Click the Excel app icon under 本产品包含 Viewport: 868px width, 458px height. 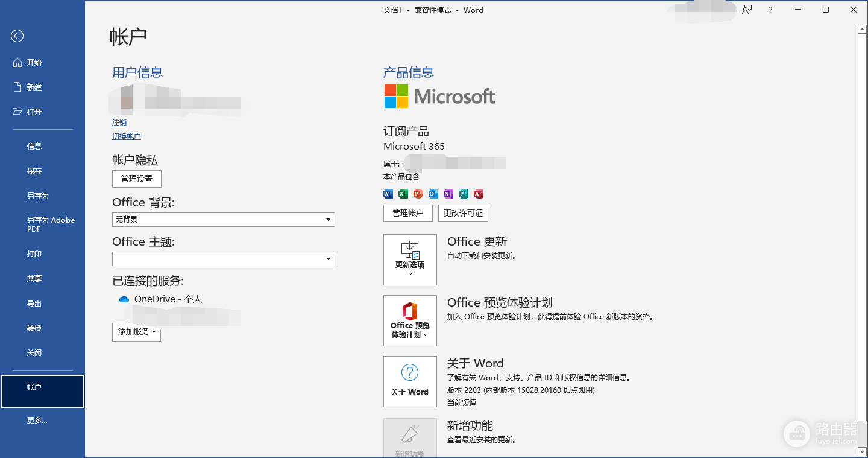pos(403,194)
